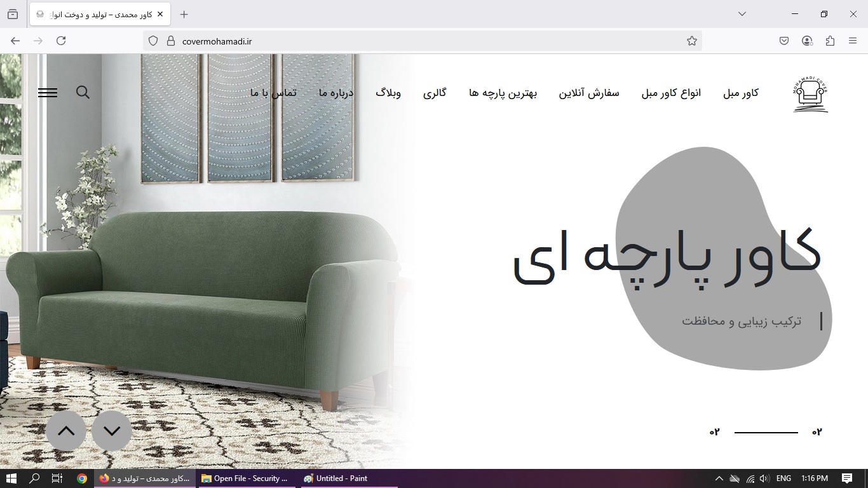Open the hamburger menu on the website
Screen dimensions: 868x488
pyautogui.click(x=48, y=93)
